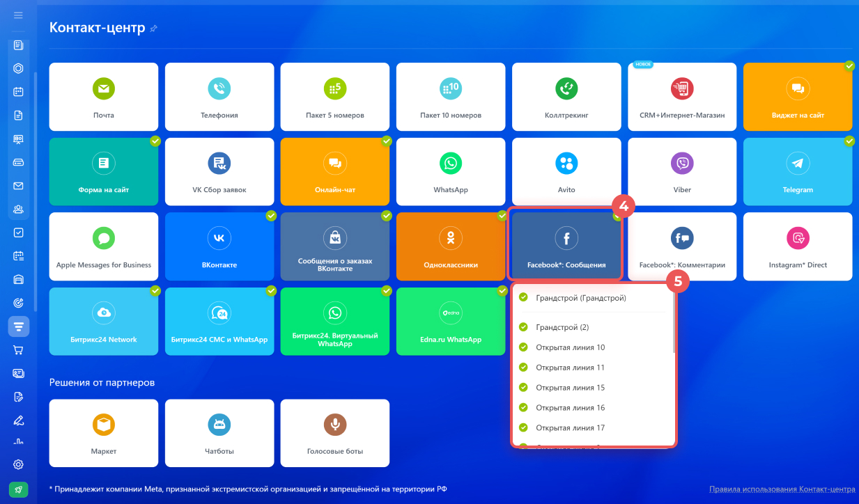Image resolution: width=859 pixels, height=504 pixels.
Task: Open the Форма на сайт tile
Action: click(104, 172)
